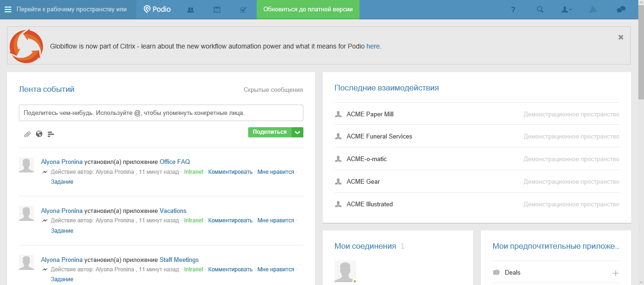Click the search magnifier icon
This screenshot has height=285, width=644.
tap(540, 9)
